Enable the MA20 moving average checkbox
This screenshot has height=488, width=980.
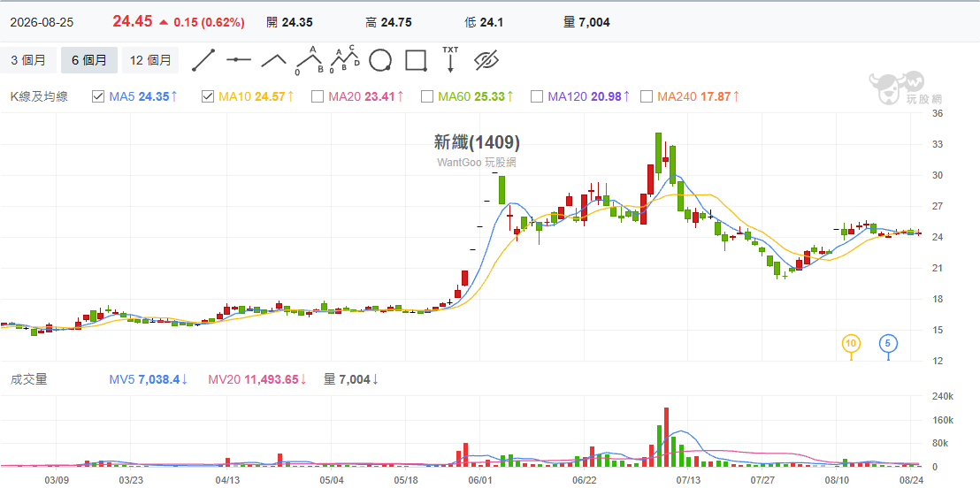318,96
